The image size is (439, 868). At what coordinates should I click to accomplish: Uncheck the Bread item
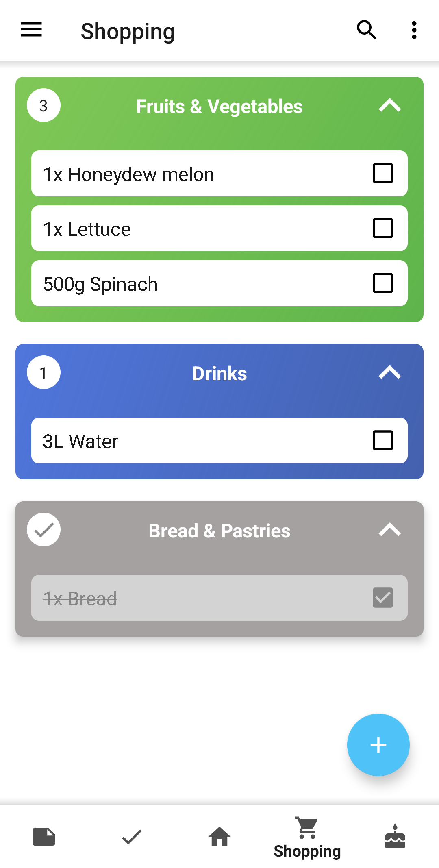pyautogui.click(x=382, y=598)
